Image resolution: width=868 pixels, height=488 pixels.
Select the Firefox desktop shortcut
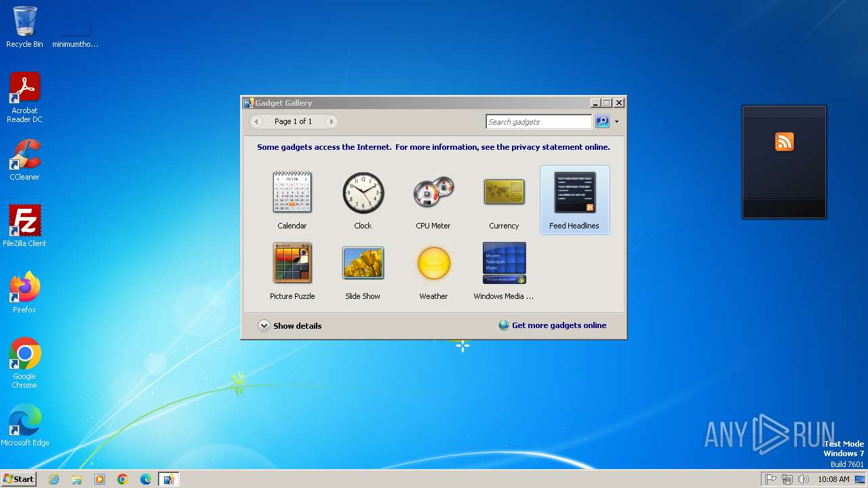point(24,293)
